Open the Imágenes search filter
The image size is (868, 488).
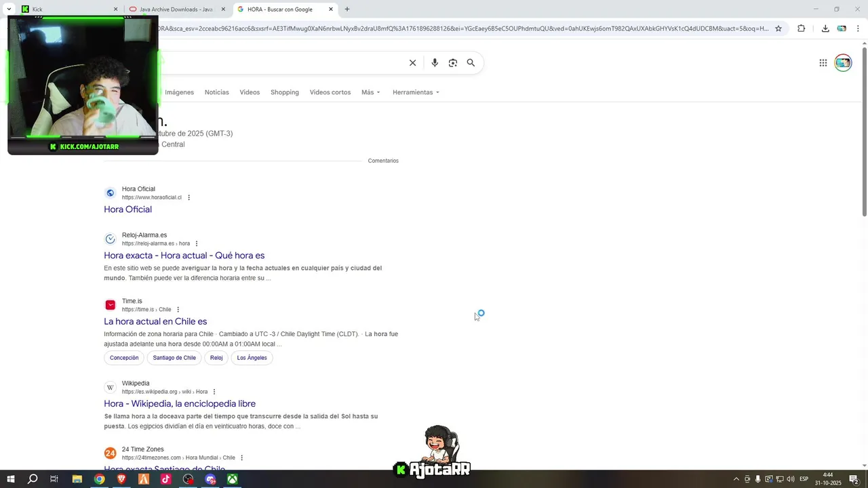[x=179, y=92]
